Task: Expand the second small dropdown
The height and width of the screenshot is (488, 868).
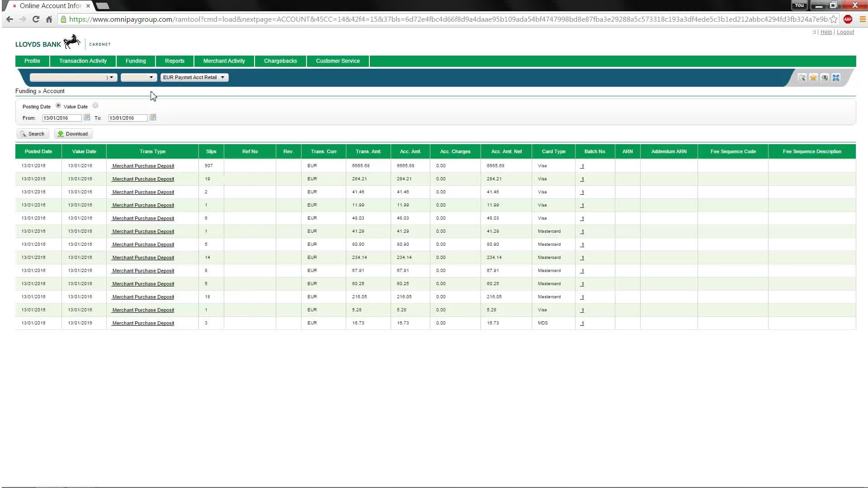Action: coord(139,77)
